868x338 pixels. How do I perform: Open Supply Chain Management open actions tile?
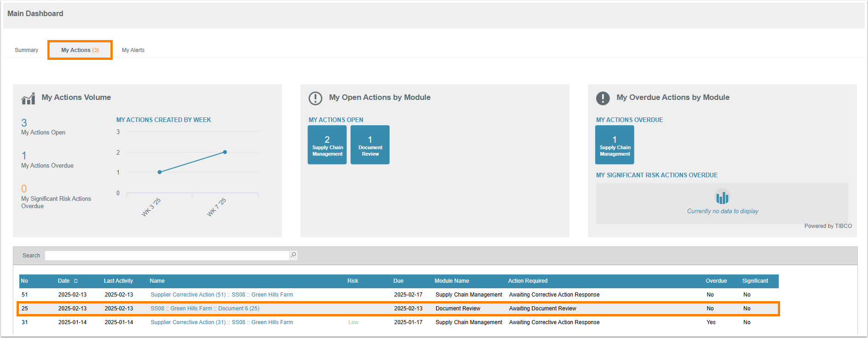[x=327, y=145]
